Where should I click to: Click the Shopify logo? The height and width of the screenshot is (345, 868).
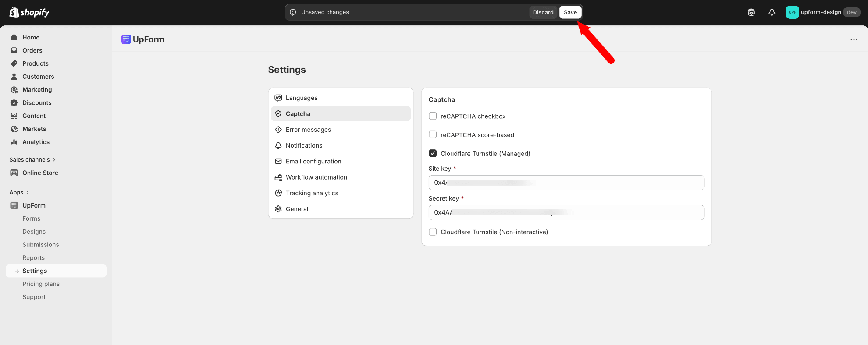tap(29, 12)
